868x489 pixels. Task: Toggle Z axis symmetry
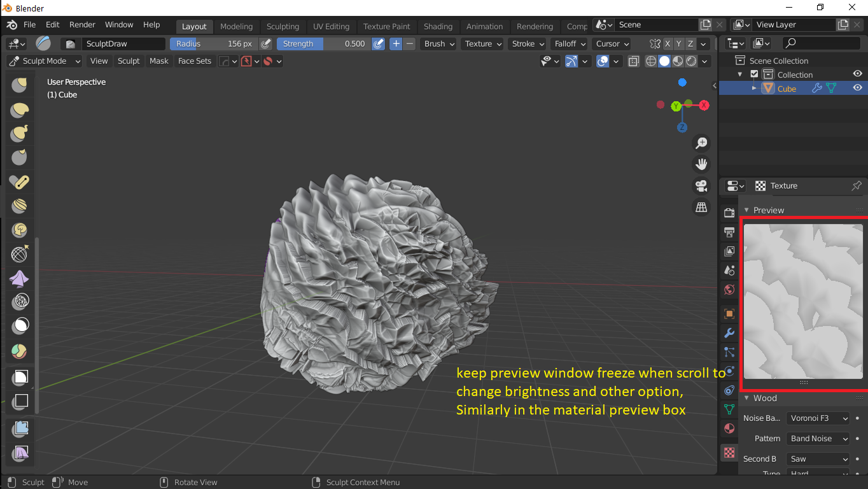[690, 44]
